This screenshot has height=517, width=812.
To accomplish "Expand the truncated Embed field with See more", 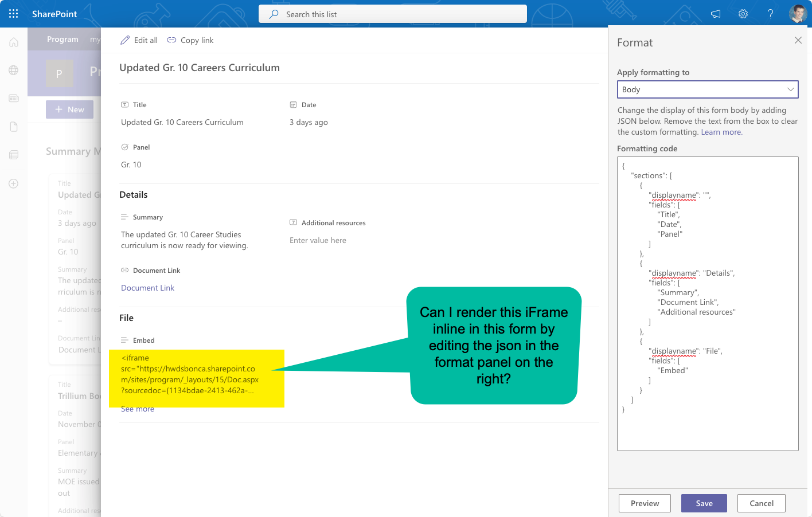I will click(x=137, y=409).
